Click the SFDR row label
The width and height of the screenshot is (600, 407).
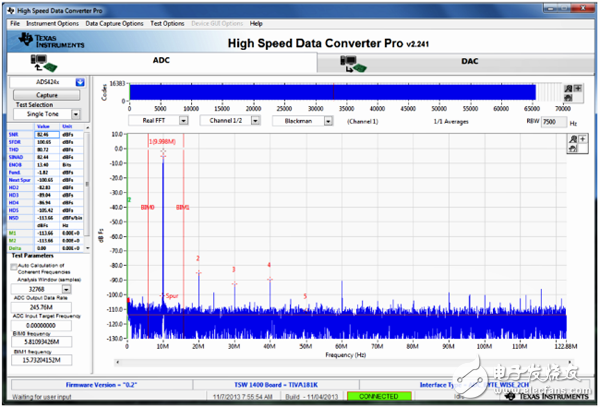(15, 142)
